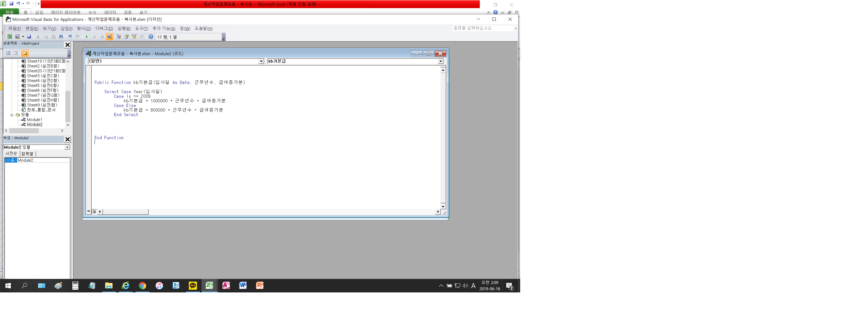Click the View Microsoft Excel toolbar icon
This screenshot has height=326, width=868.
click(10, 37)
